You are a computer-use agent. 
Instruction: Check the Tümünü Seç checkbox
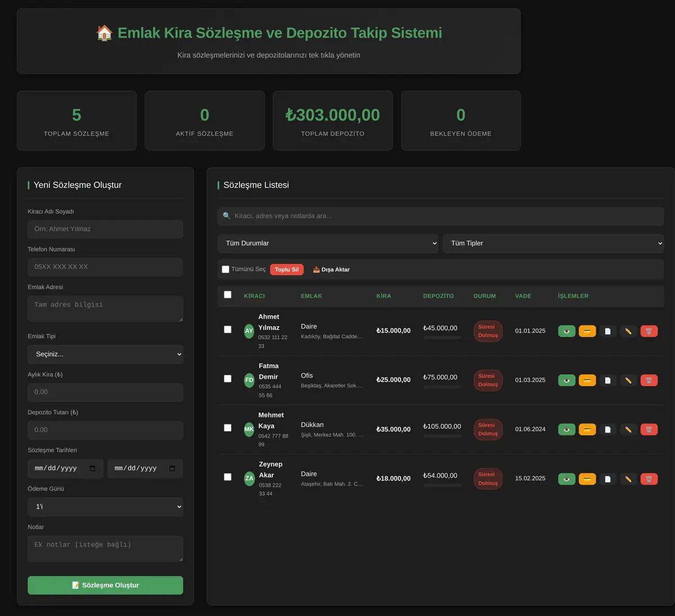pyautogui.click(x=226, y=269)
